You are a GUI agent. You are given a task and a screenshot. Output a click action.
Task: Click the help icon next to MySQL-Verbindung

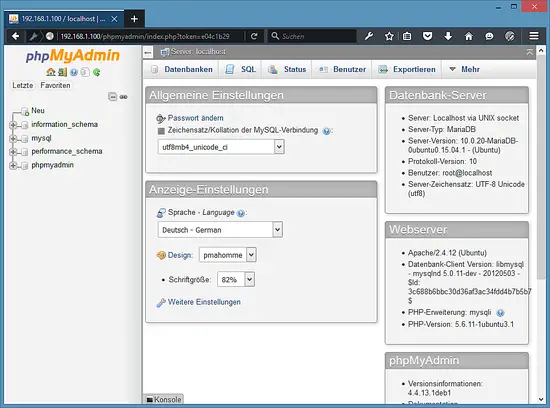pos(326,131)
